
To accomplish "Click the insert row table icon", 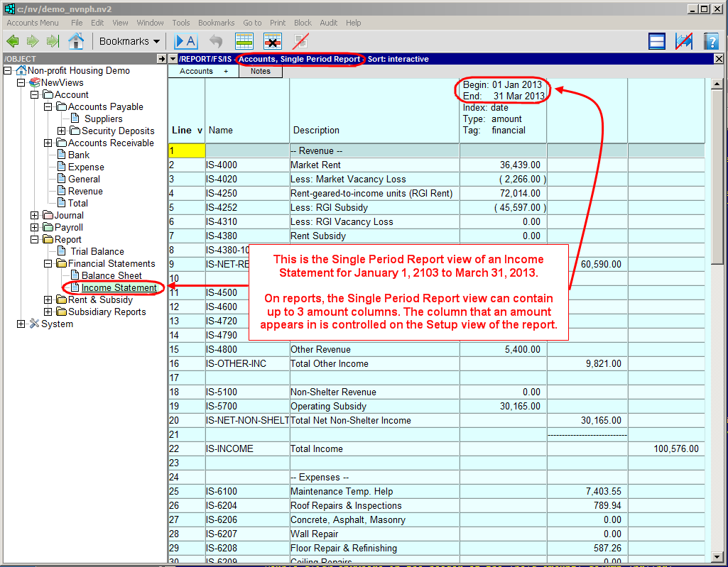I will pyautogui.click(x=244, y=41).
